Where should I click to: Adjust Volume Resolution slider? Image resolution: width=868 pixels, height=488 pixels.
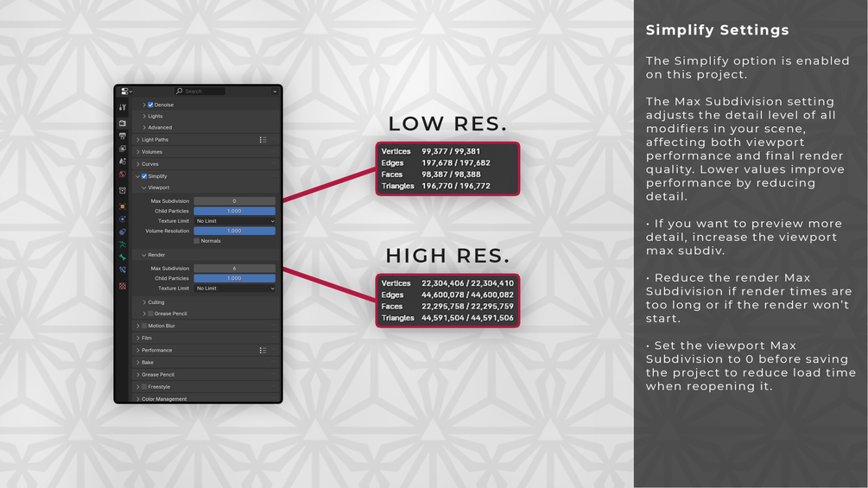coord(235,231)
